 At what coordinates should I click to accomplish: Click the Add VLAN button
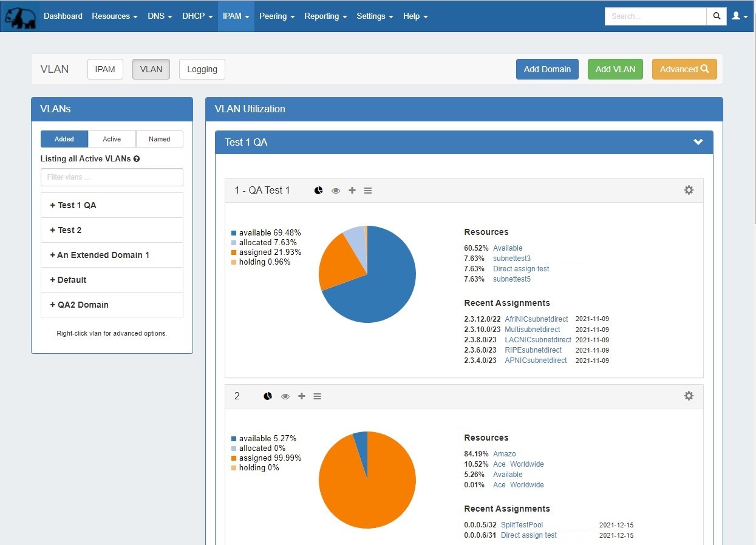click(615, 69)
